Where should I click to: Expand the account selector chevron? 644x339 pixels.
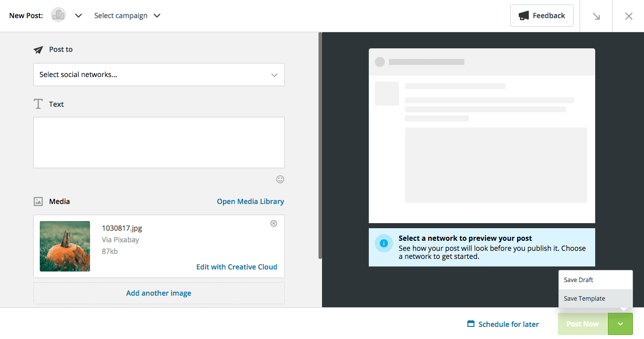(78, 16)
